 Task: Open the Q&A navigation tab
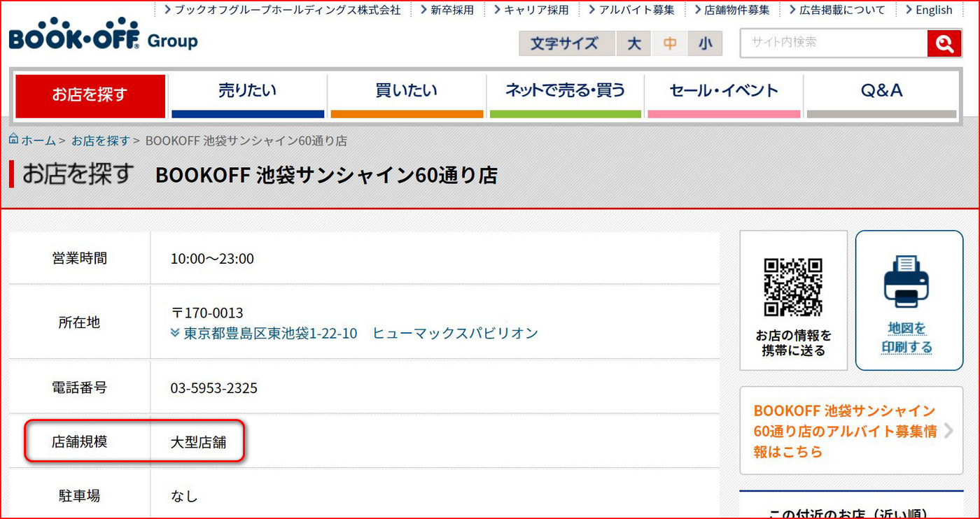(881, 96)
